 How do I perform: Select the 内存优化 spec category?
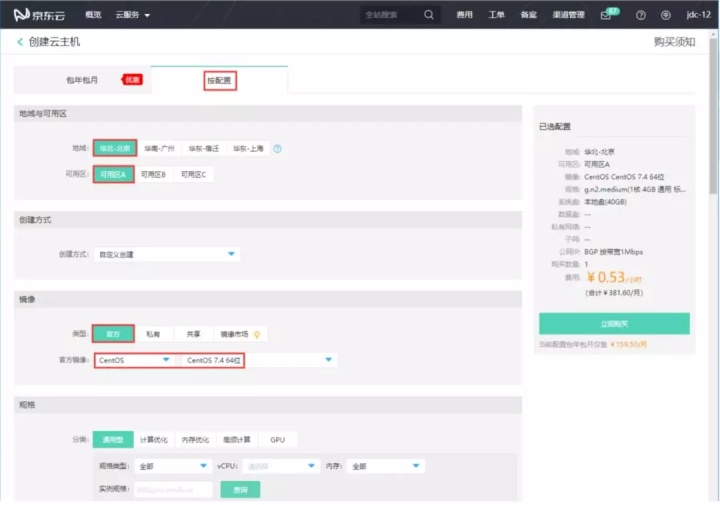195,439
